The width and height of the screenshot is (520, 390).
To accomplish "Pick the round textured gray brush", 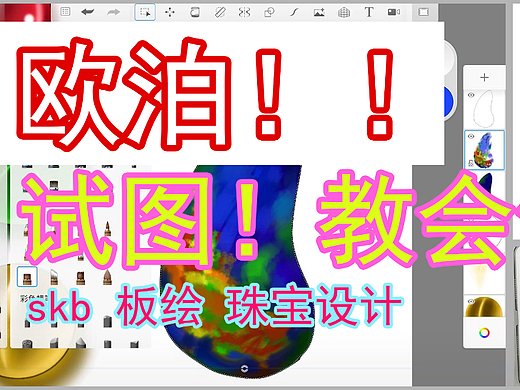I will click(x=27, y=343).
